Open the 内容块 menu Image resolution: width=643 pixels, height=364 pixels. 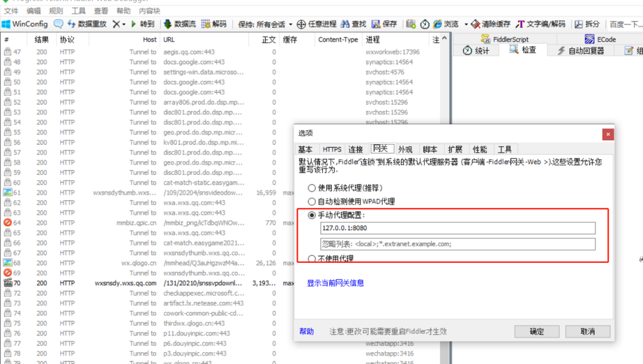[149, 11]
